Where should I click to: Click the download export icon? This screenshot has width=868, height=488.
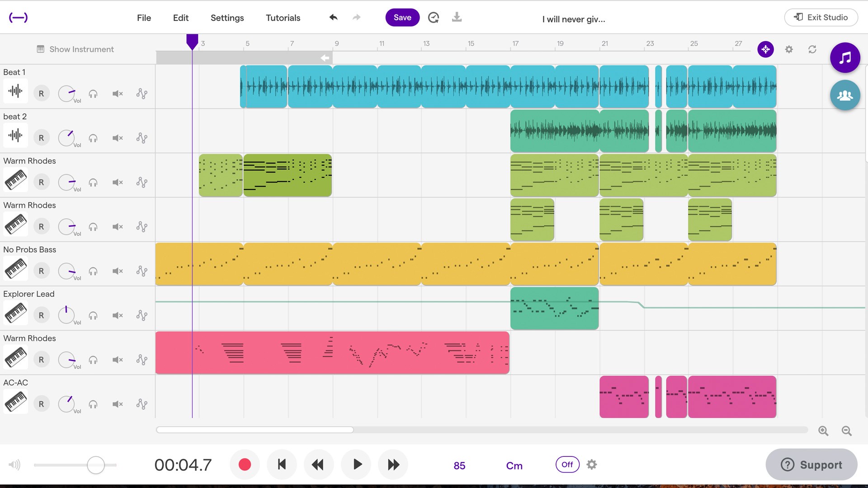click(x=457, y=17)
